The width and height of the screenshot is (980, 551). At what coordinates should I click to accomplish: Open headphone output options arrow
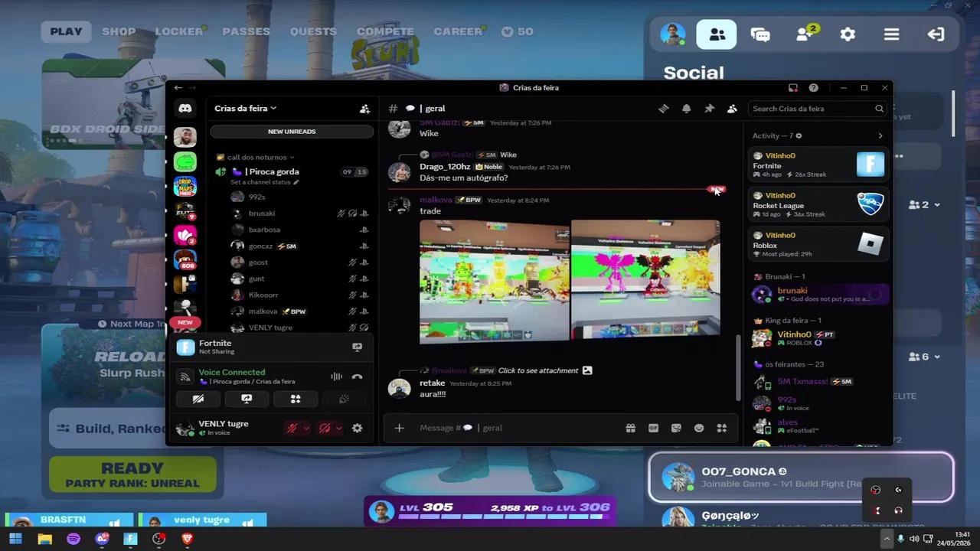(339, 429)
